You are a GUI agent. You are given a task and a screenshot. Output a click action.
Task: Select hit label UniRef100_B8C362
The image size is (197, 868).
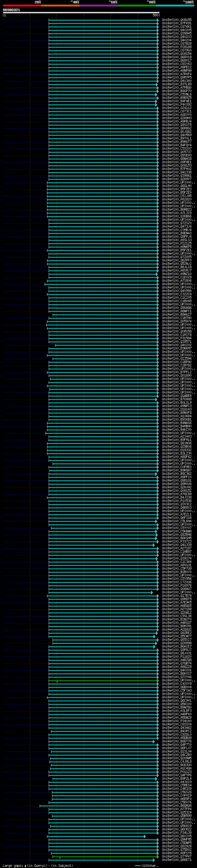(176, 474)
